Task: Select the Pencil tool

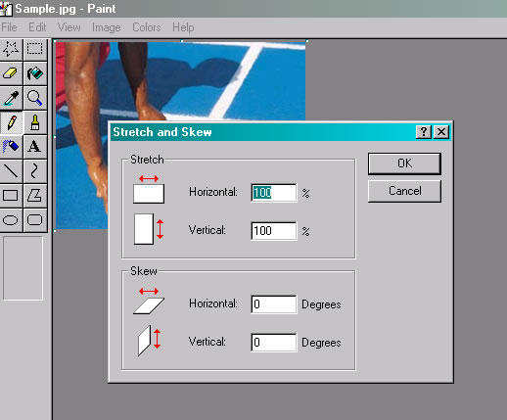Action: click(x=11, y=122)
